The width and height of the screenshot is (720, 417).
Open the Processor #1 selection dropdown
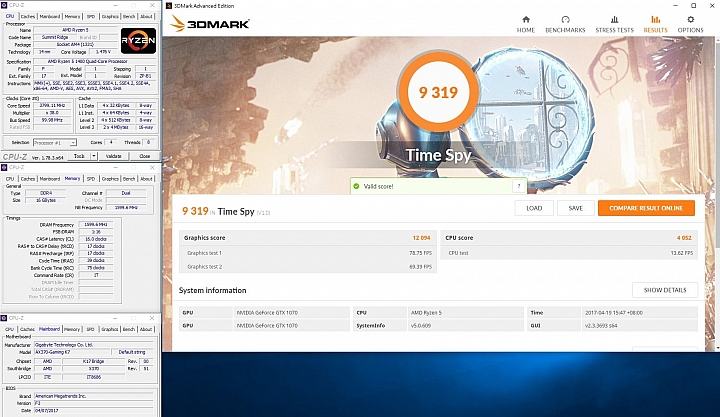(x=55, y=142)
